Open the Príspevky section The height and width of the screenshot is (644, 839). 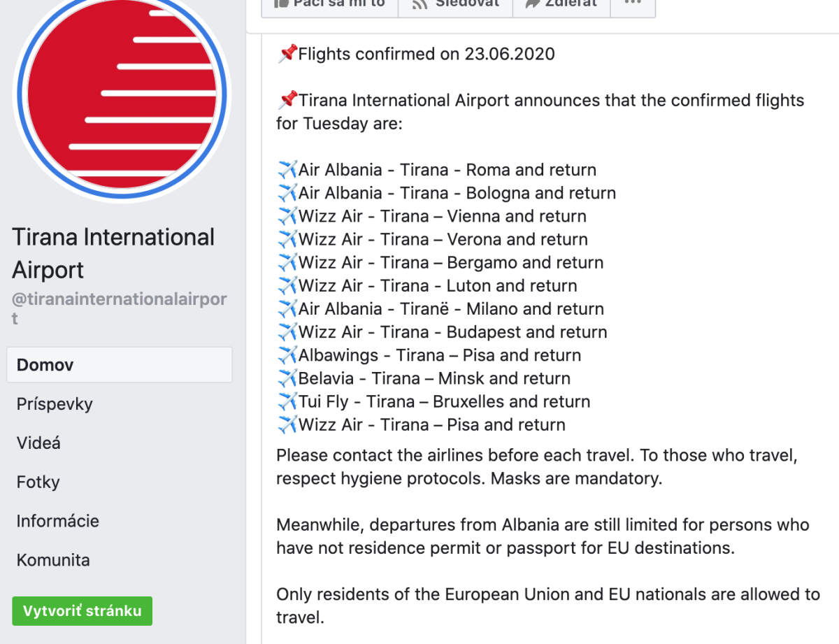(55, 404)
